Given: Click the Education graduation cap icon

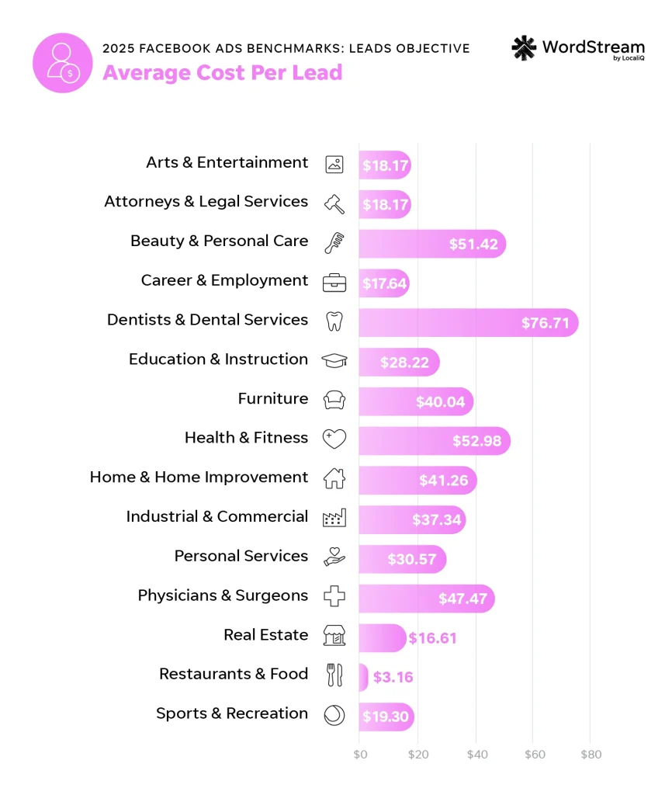Looking at the screenshot, I should pos(334,361).
